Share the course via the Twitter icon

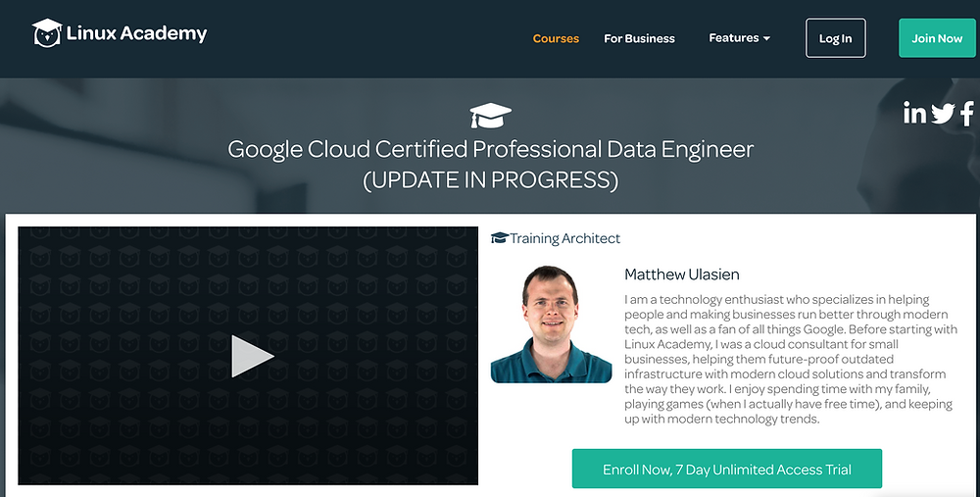943,113
